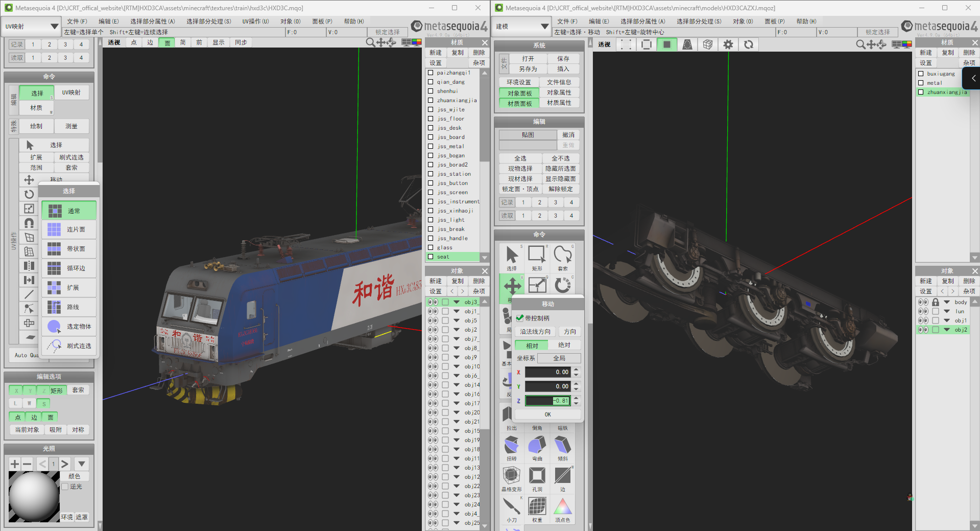Click 全选 select all button
This screenshot has height=531, width=980.
[520, 158]
